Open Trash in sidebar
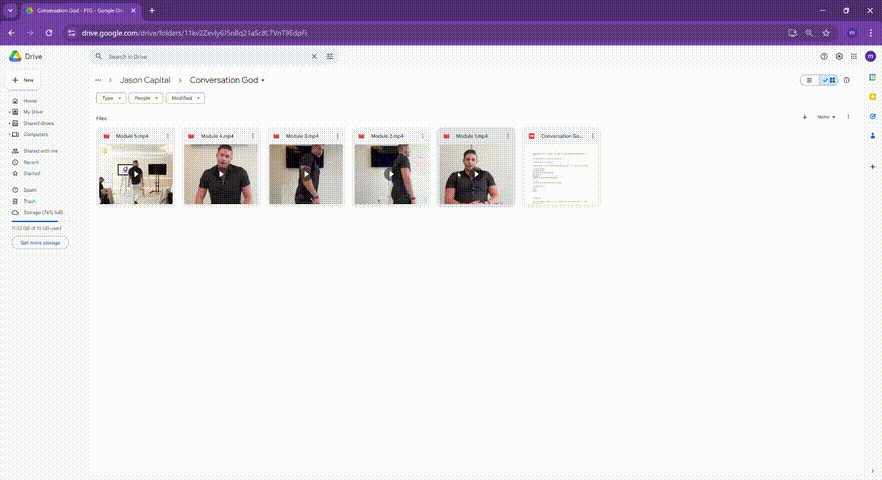The height and width of the screenshot is (480, 882). pos(29,201)
